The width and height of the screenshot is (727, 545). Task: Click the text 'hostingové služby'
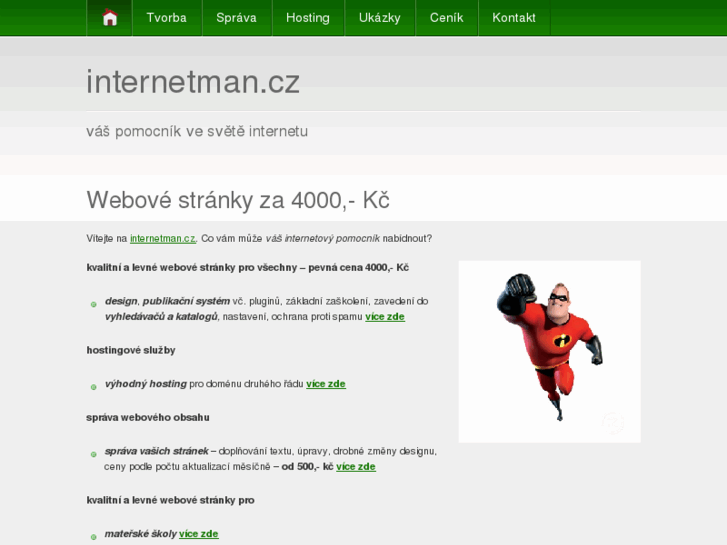click(131, 350)
